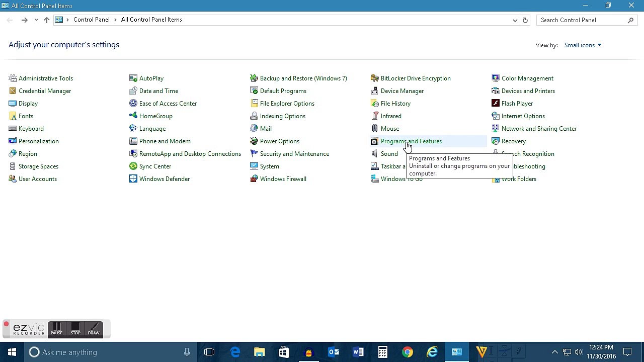The height and width of the screenshot is (362, 644).
Task: Open the Keyboard settings link
Action: click(x=31, y=129)
